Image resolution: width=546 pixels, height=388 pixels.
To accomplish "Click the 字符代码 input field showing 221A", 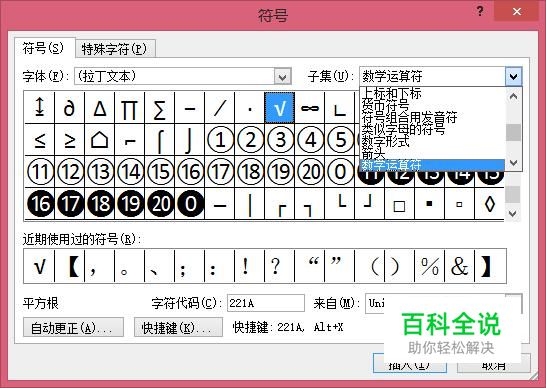I will (266, 303).
